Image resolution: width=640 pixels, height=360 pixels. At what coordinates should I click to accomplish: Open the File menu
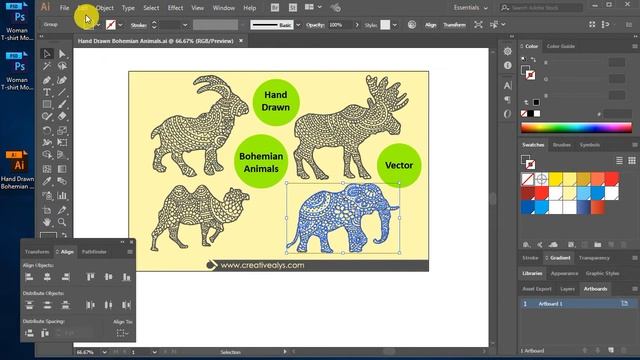(64, 8)
